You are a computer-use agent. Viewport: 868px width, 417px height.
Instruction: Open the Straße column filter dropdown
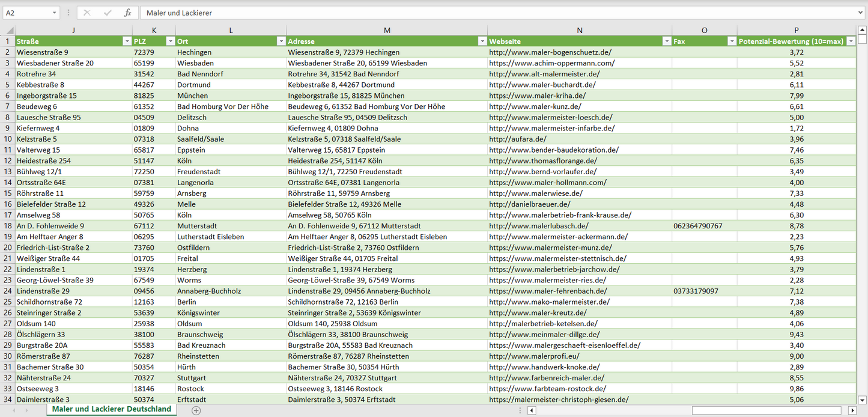coord(127,41)
